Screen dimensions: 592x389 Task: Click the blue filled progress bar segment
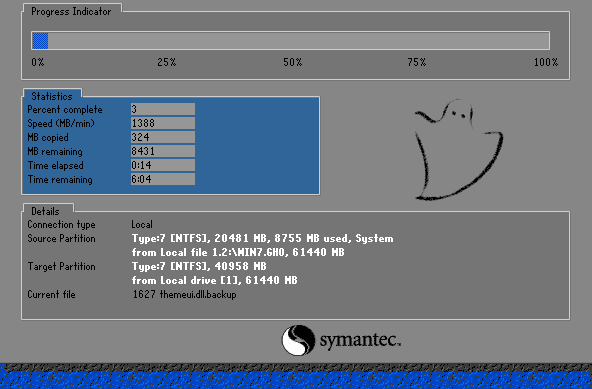[x=40, y=41]
